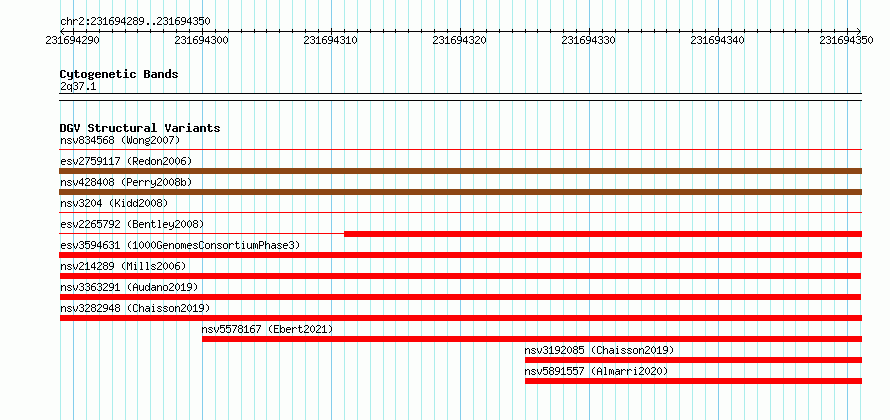Click ruler coordinate 231694340

[718, 41]
